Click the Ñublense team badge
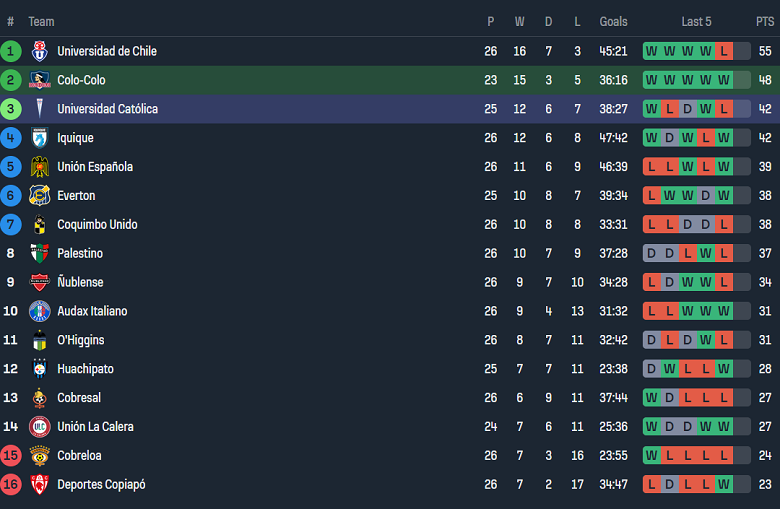Screen dimensions: 780x509 (39, 283)
